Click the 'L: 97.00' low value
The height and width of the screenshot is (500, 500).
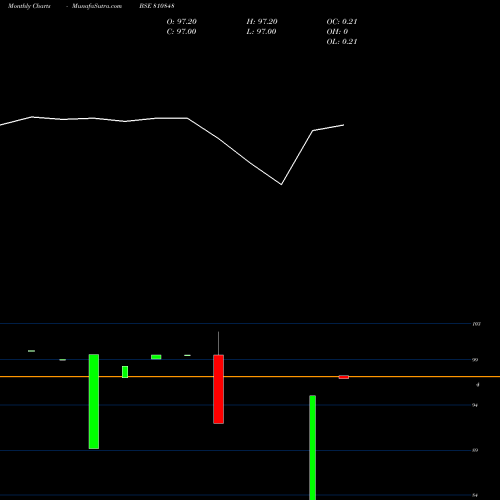click(261, 32)
